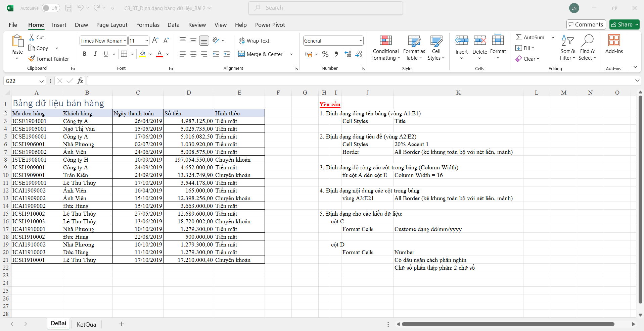
Task: Expand the Name Box dropdown arrow
Action: tap(41, 81)
